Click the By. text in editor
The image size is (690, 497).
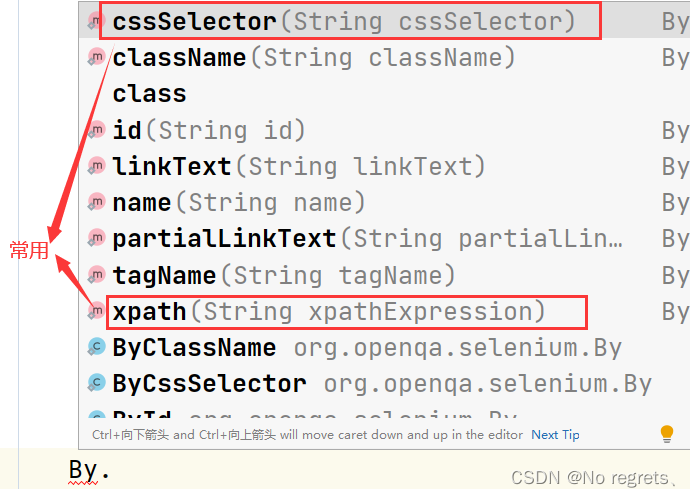(x=88, y=471)
